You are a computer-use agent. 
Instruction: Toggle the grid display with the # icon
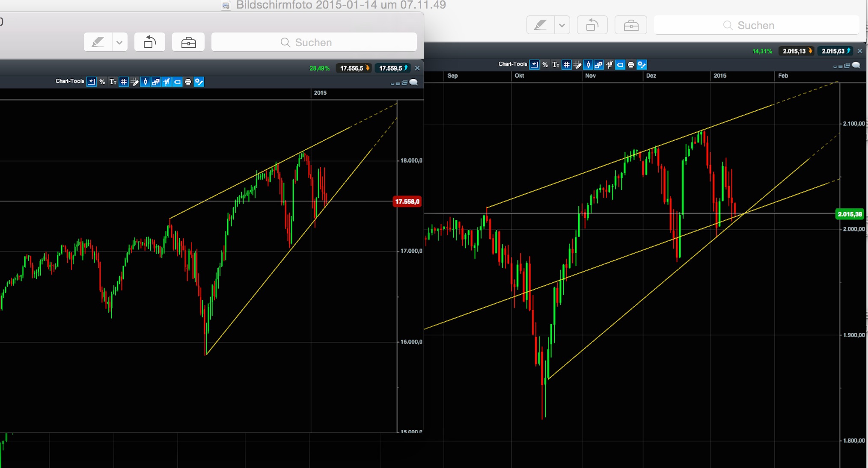click(123, 82)
